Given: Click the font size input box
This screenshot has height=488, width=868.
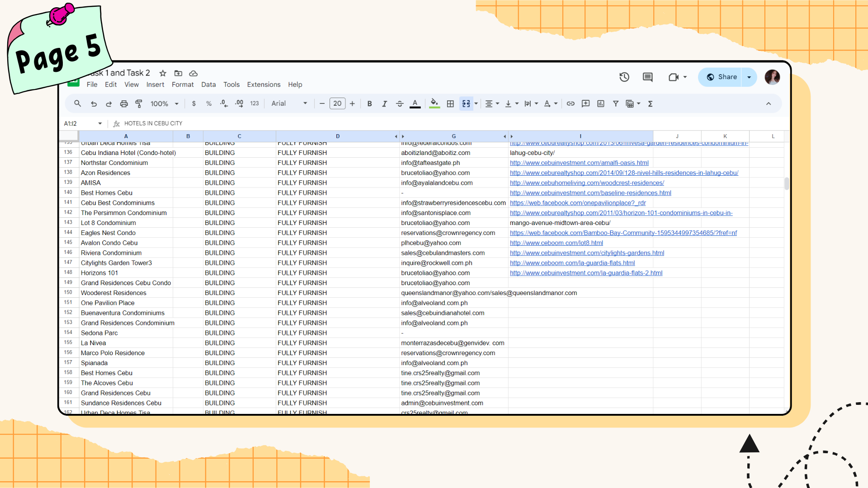Looking at the screenshot, I should click(x=337, y=103).
